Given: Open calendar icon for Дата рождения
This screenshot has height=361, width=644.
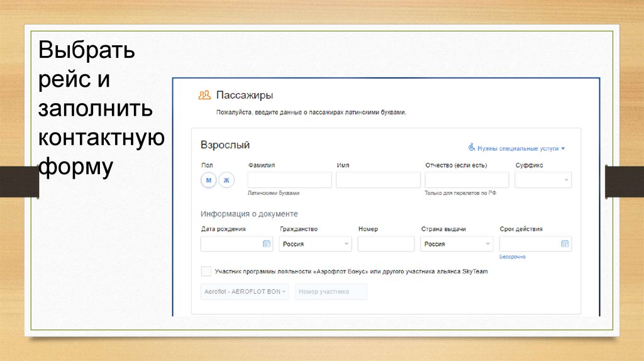Looking at the screenshot, I should coord(267,243).
